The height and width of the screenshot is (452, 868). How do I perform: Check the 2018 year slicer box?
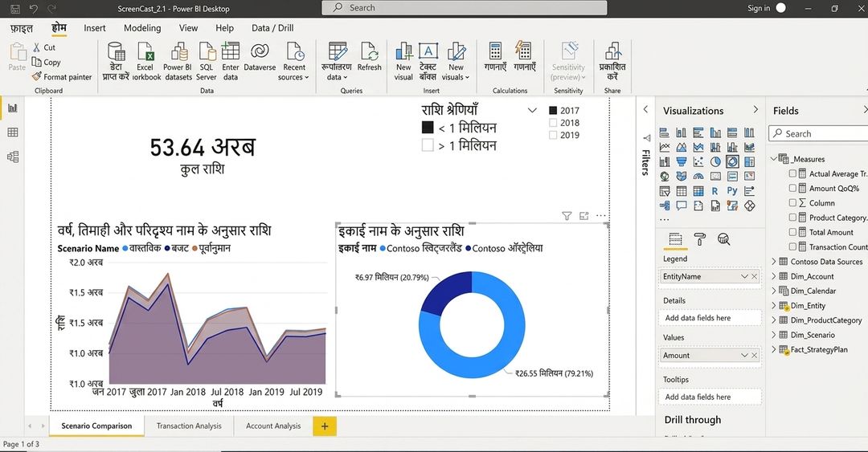tap(552, 123)
